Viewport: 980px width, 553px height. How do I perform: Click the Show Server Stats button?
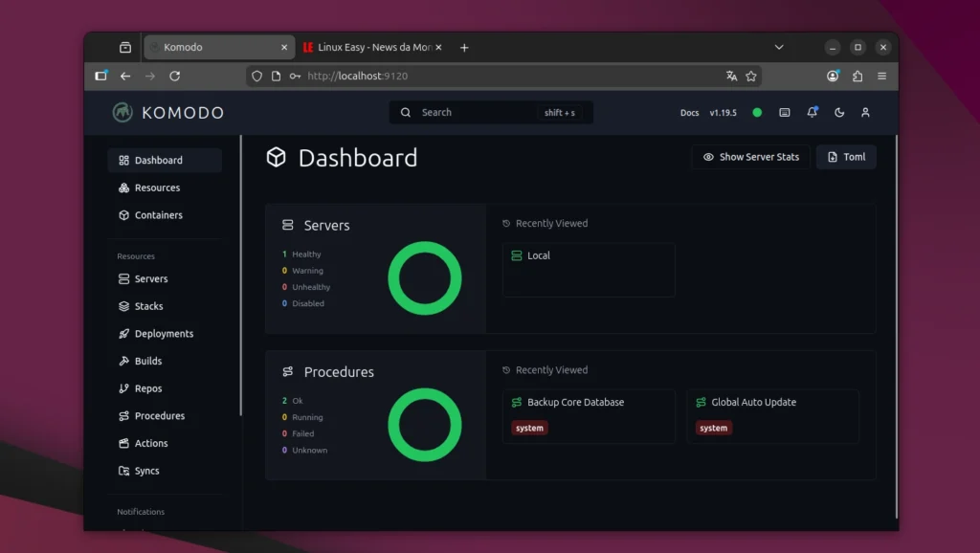pyautogui.click(x=750, y=157)
